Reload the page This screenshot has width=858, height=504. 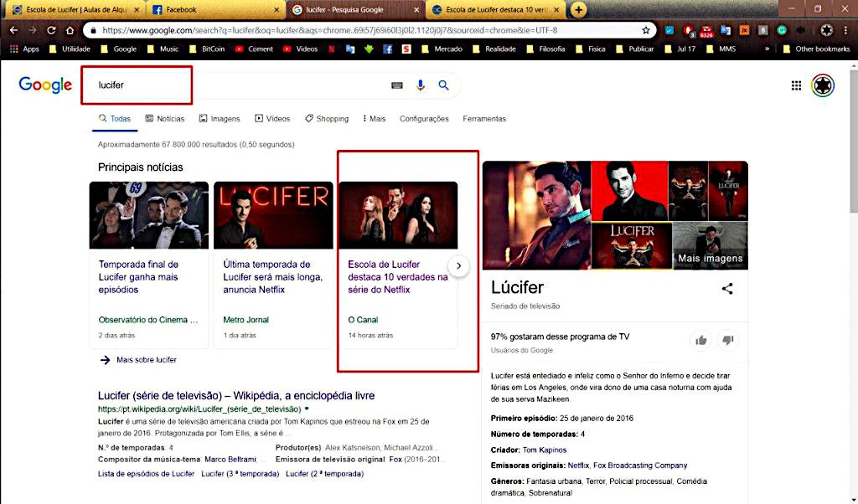(x=51, y=30)
